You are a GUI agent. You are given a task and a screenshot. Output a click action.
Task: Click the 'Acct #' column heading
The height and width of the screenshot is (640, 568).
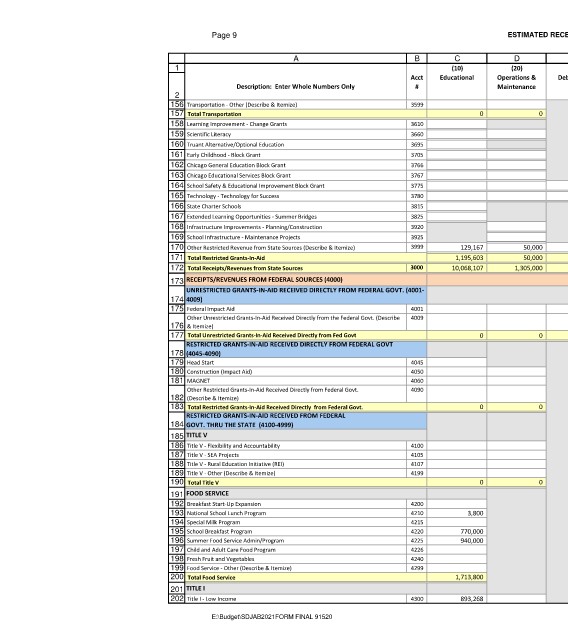click(417, 82)
